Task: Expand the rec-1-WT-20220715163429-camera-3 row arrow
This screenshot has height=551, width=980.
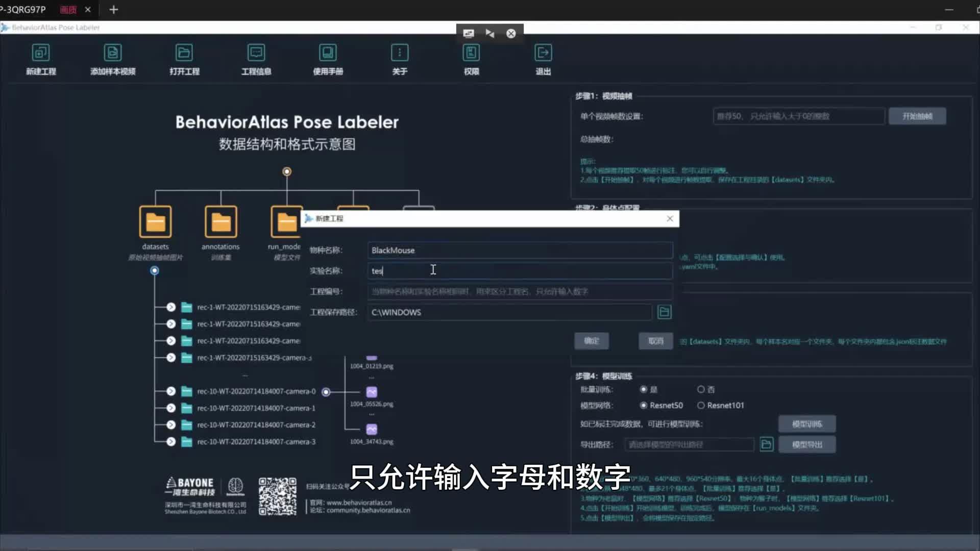Action: click(x=171, y=358)
